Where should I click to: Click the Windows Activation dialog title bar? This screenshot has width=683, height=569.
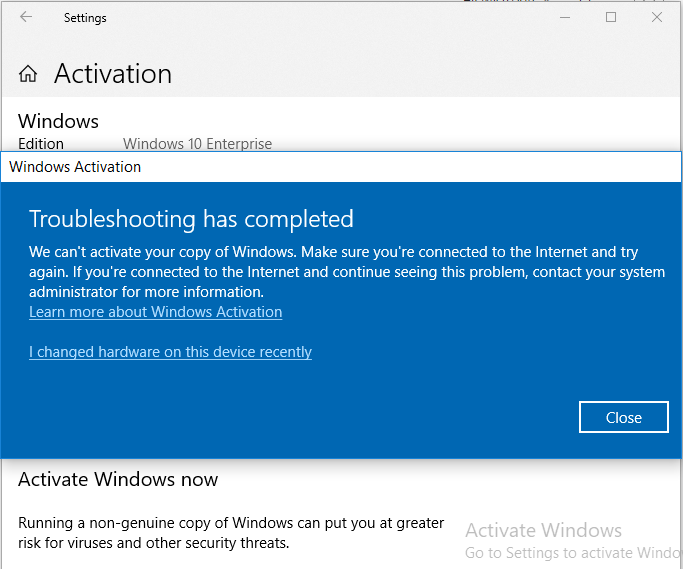(x=341, y=167)
